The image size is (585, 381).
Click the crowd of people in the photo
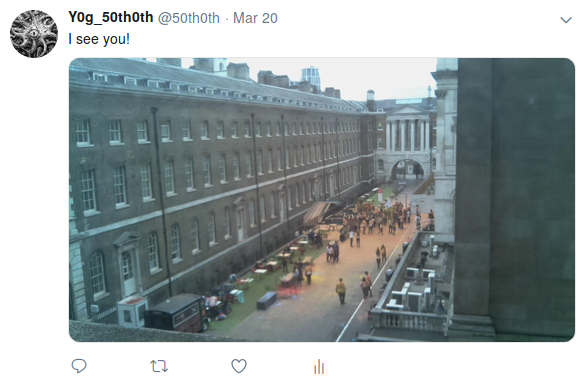click(x=377, y=216)
